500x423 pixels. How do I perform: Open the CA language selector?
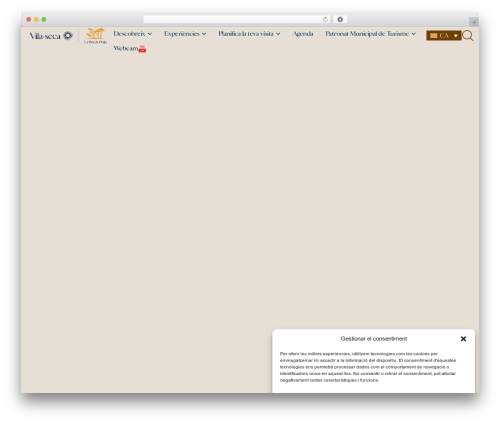click(444, 36)
